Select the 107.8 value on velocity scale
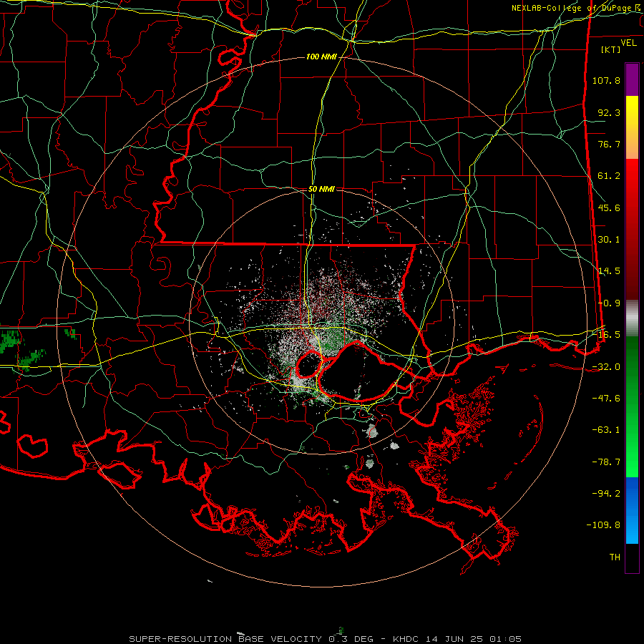Image resolution: width=644 pixels, height=644 pixels. 606,80
